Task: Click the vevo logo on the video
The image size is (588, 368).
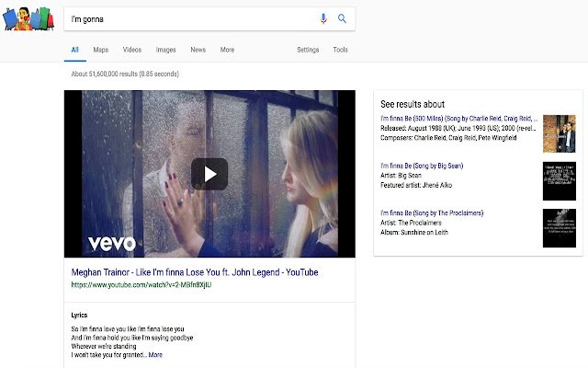Action: coord(112,244)
